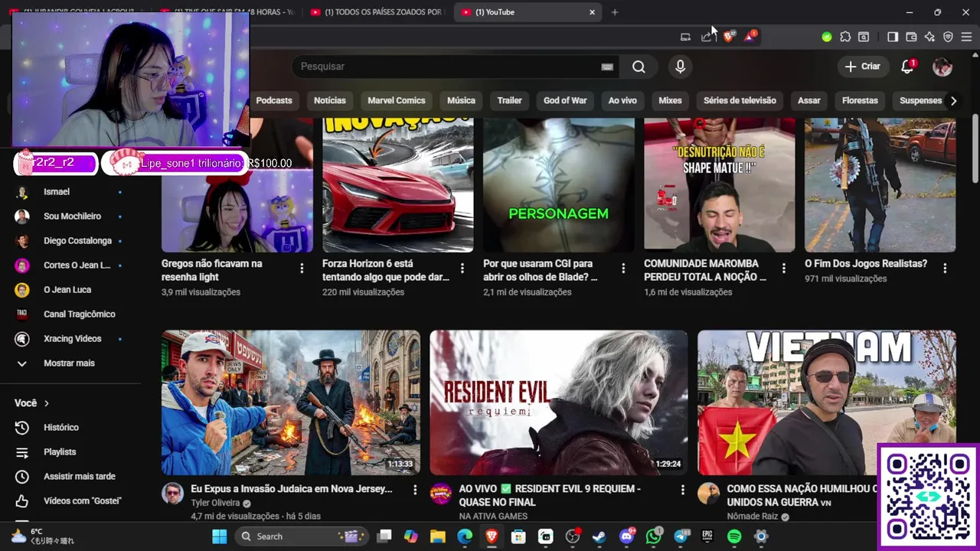Click the NA ATIVA GAMES channel name
The width and height of the screenshot is (980, 551).
493,517
